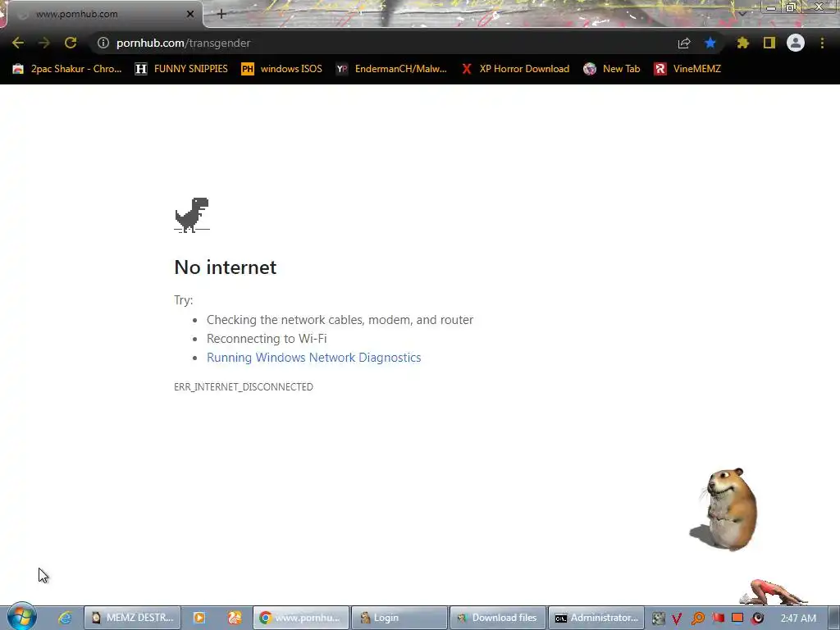The image size is (840, 630).
Task: View site information icon in address bar
Action: click(103, 43)
